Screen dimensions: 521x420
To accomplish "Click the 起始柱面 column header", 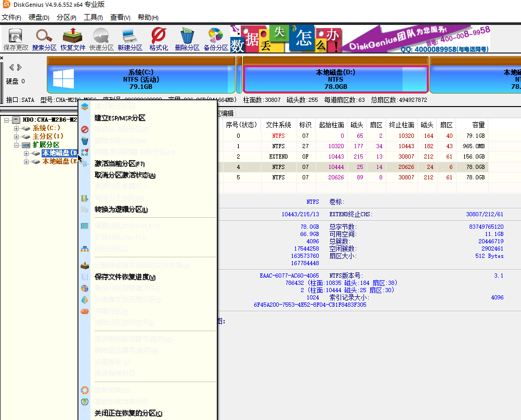I will tap(331, 125).
